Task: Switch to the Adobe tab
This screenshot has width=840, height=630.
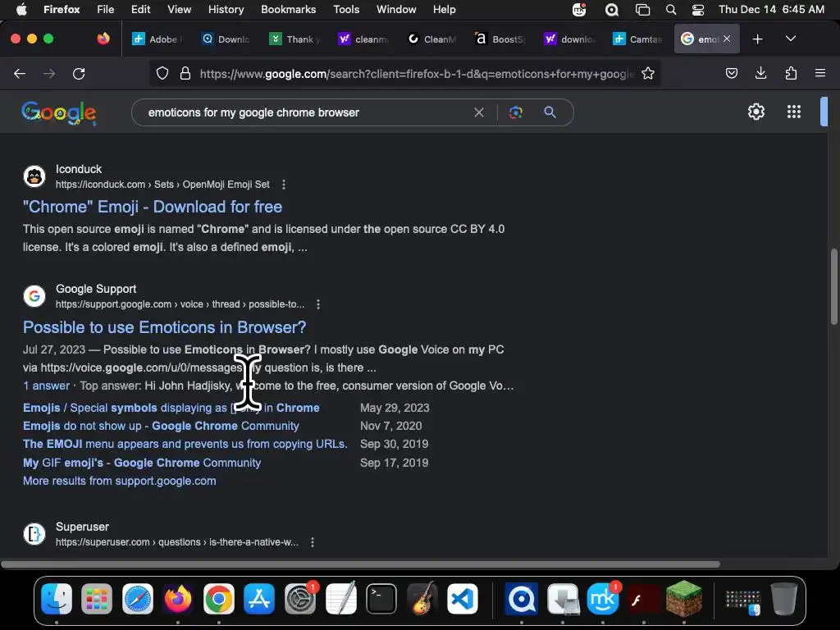Action: [158, 39]
